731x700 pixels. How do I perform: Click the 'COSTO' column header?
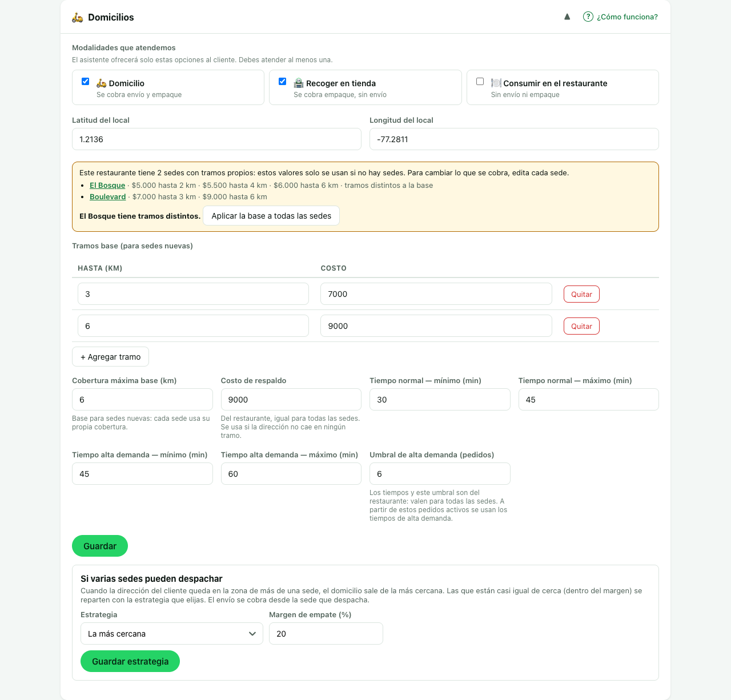(x=334, y=268)
